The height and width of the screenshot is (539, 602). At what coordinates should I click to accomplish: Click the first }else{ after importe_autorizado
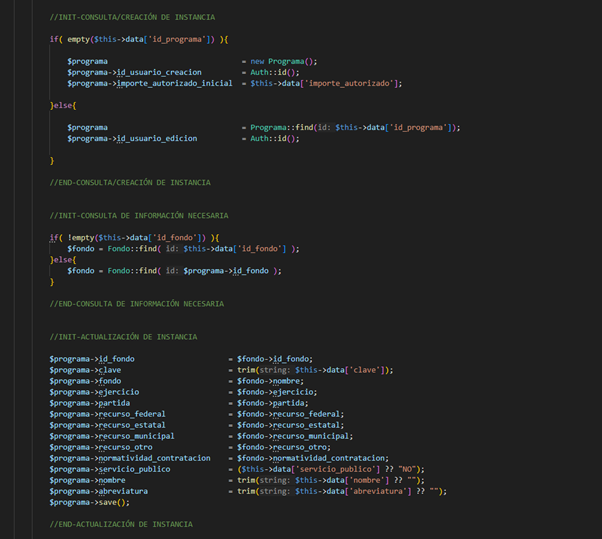pyautogui.click(x=63, y=105)
